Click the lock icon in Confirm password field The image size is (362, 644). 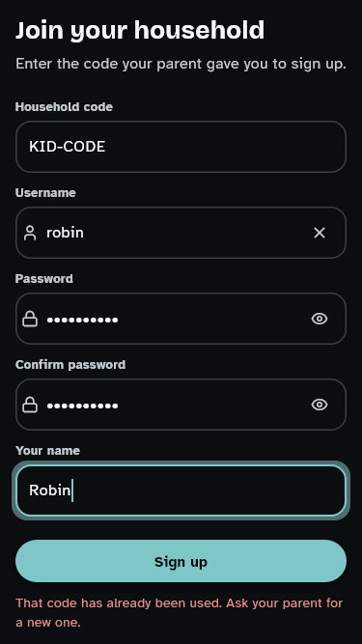30,405
